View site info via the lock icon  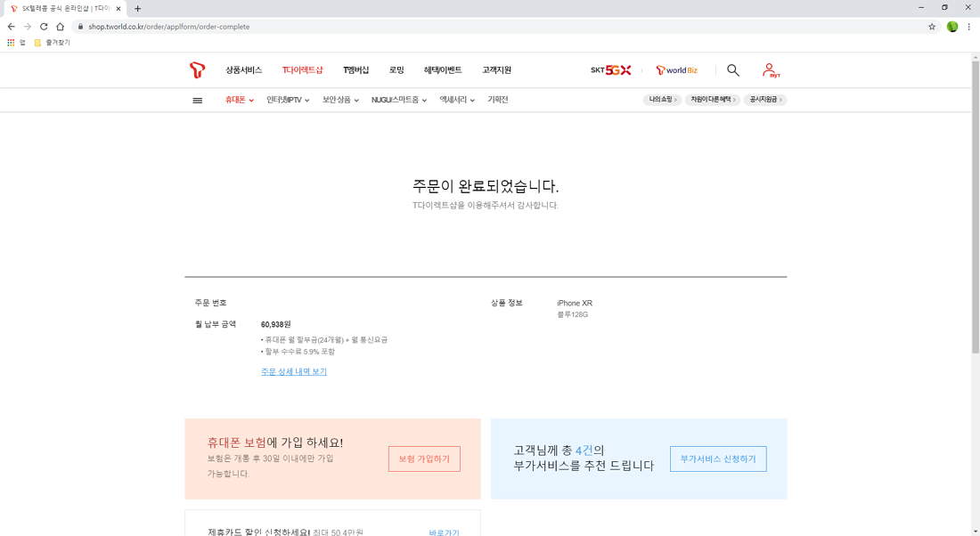(80, 26)
